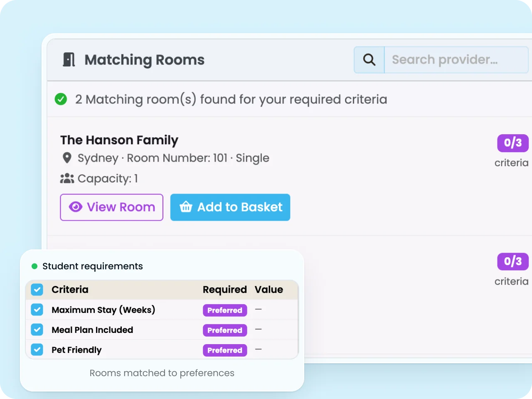Add the Hanson Family room to basket
The height and width of the screenshot is (399, 532).
230,207
